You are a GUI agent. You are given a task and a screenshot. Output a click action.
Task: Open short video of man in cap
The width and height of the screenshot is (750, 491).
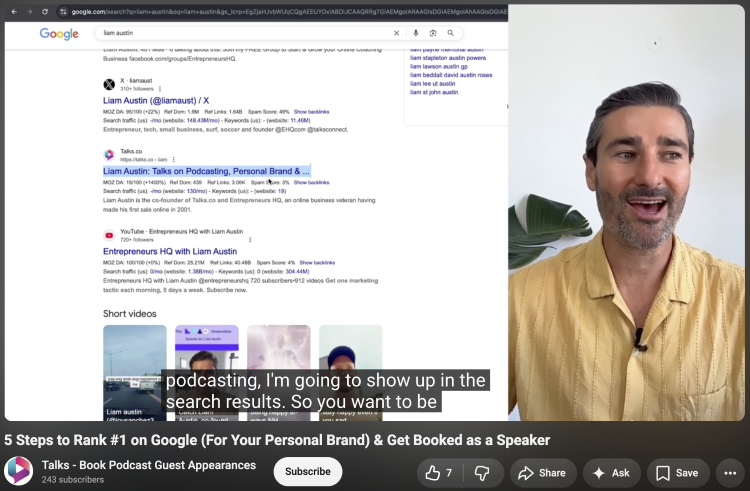tap(351, 373)
